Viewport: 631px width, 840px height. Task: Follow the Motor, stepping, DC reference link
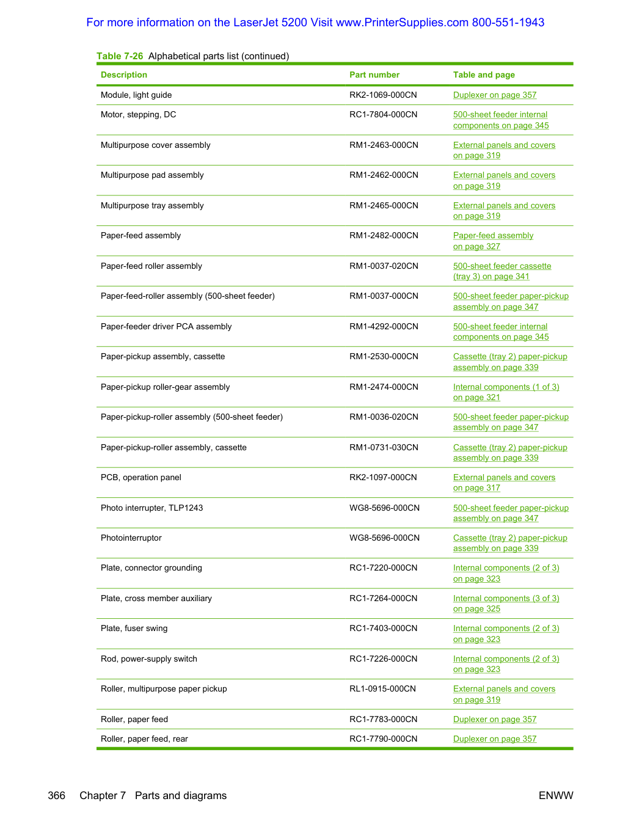coord(501,120)
